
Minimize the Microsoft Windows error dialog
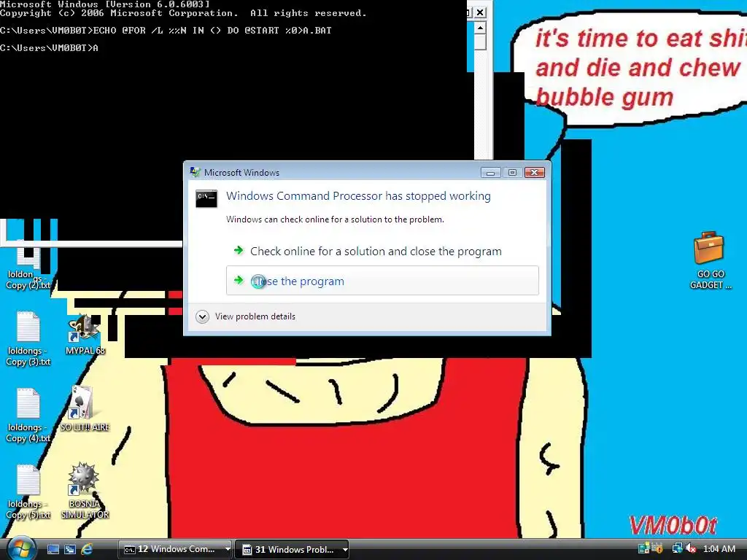point(490,172)
